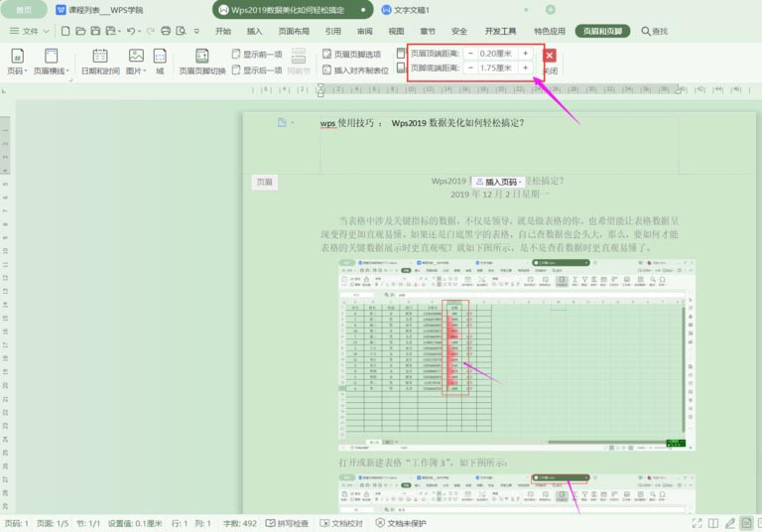Open the 页码 page number dropdown
The width and height of the screenshot is (762, 532).
tap(17, 62)
